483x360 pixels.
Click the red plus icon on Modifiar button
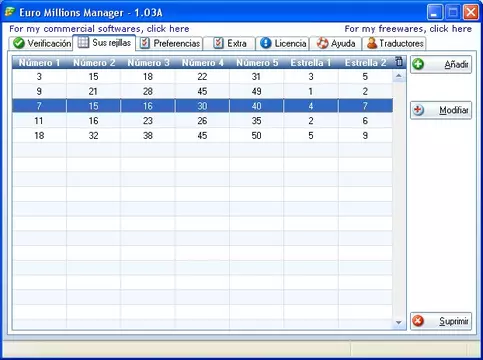[418, 110]
